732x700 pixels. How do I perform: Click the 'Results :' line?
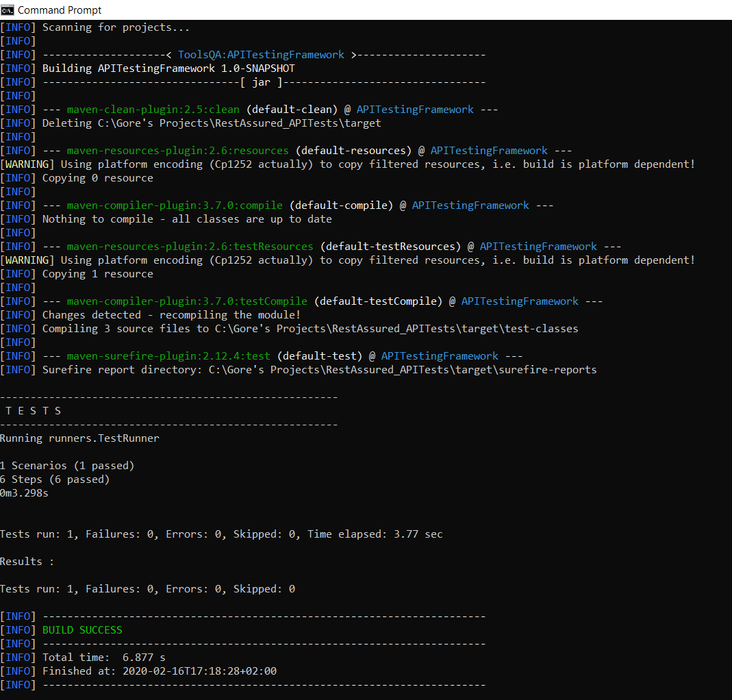pyautogui.click(x=27, y=562)
